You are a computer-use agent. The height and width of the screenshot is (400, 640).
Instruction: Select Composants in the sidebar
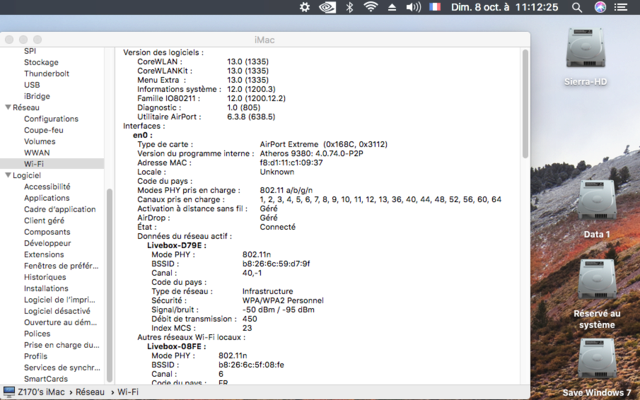[x=47, y=232]
